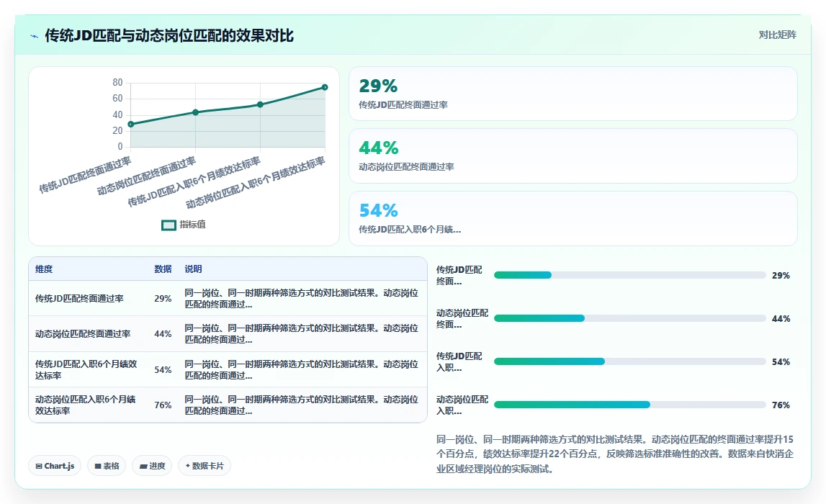
Task: Click the last data point on the line chart
Action: (325, 87)
